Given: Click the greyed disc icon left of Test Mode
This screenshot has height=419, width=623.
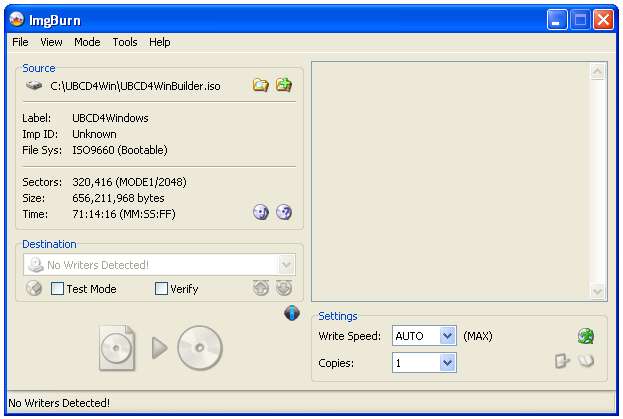Looking at the screenshot, I should click(x=34, y=288).
